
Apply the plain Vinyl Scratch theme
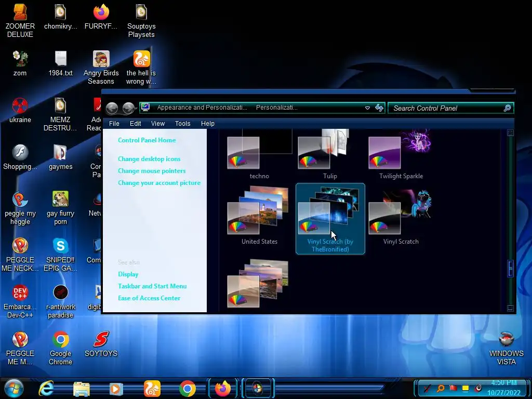point(401,217)
